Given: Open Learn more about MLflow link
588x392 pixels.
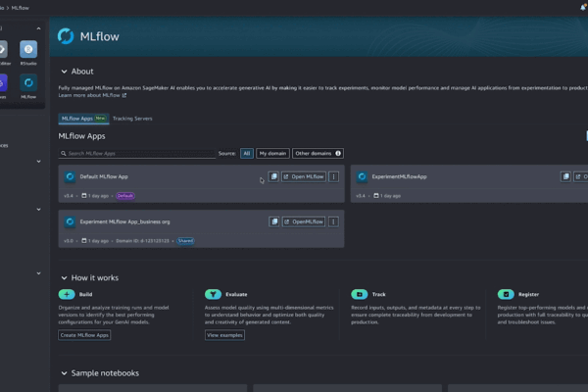Looking at the screenshot, I should coord(92,95).
